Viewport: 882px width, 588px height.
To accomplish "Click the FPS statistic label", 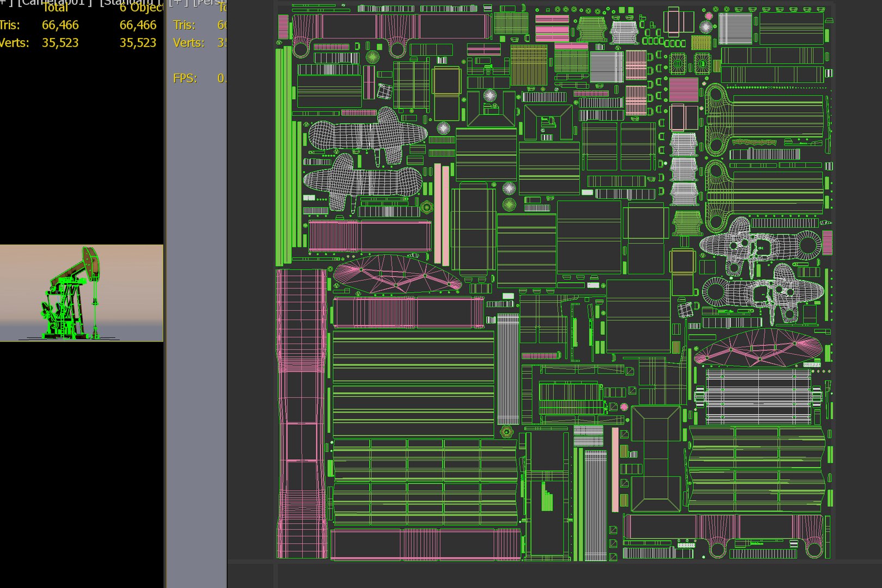I will pos(185,78).
